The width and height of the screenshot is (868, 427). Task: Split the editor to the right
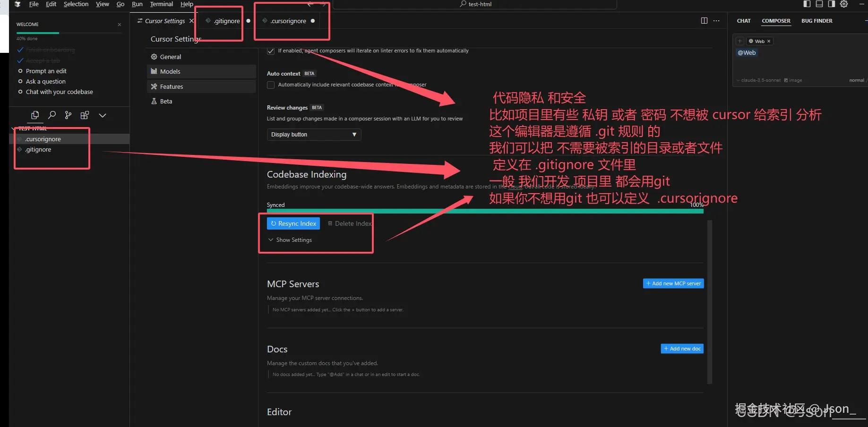pos(704,21)
